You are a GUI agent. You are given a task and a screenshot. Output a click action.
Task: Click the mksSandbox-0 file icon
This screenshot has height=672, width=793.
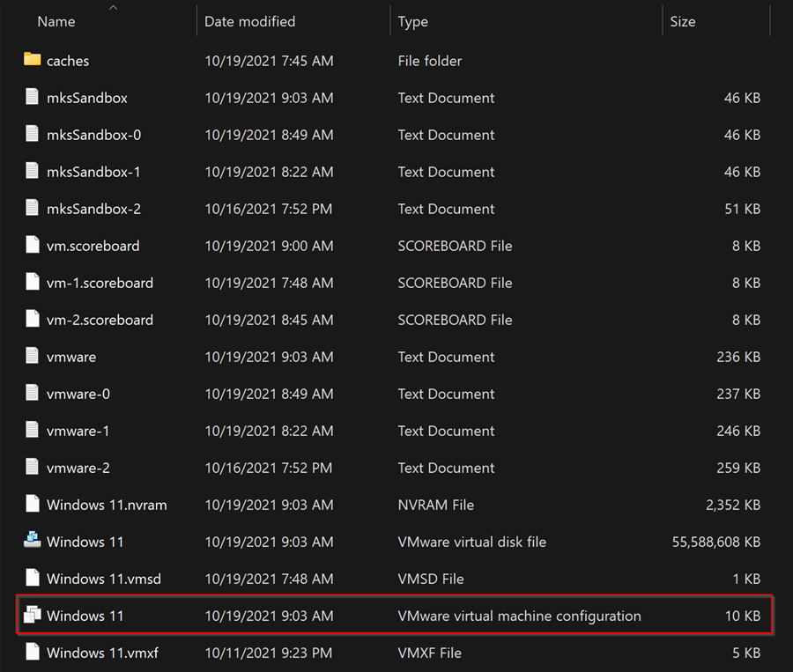(32, 134)
